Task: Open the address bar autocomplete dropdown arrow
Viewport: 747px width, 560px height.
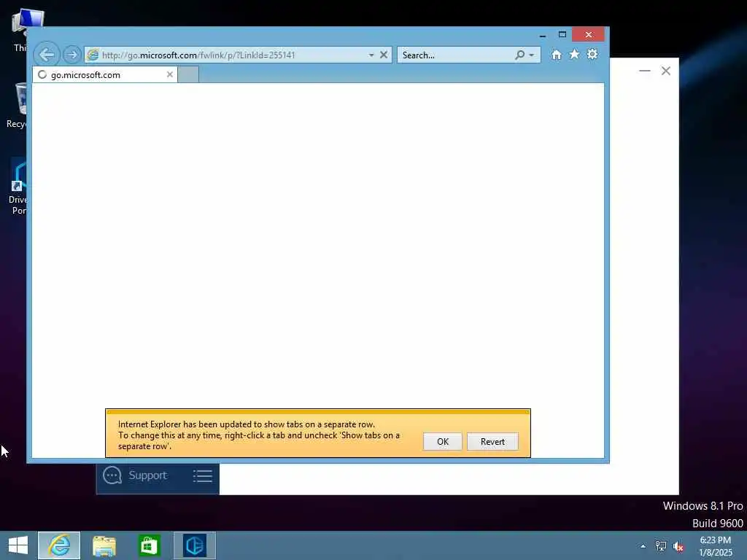Action: 371,55
